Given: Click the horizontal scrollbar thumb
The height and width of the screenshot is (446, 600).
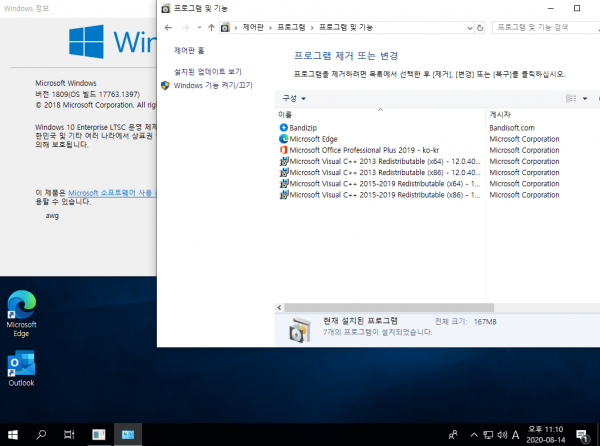Looking at the screenshot, I should coord(389,308).
